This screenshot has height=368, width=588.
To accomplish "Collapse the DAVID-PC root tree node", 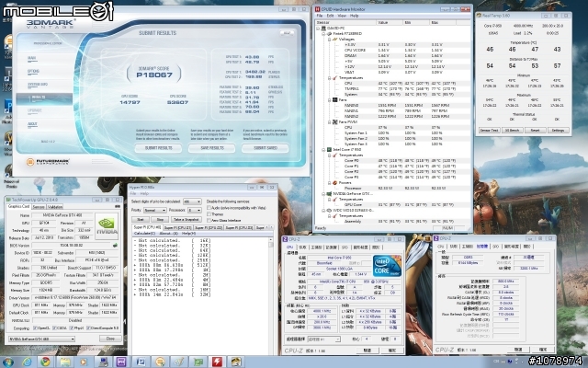I will pyautogui.click(x=318, y=29).
